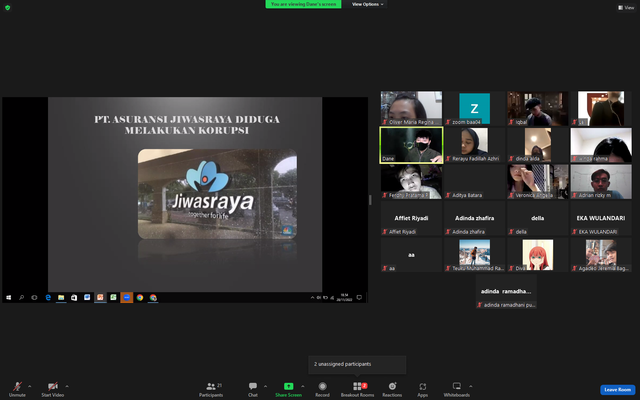This screenshot has width=640, height=400.
Task: Select Dane's highlighted video tile
Action: (x=411, y=145)
